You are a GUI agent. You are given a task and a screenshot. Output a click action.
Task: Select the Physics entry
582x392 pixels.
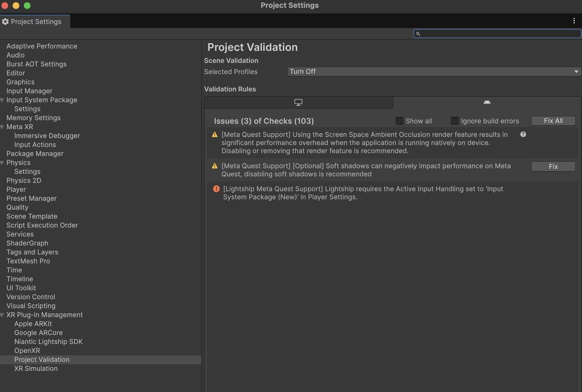pyautogui.click(x=18, y=163)
